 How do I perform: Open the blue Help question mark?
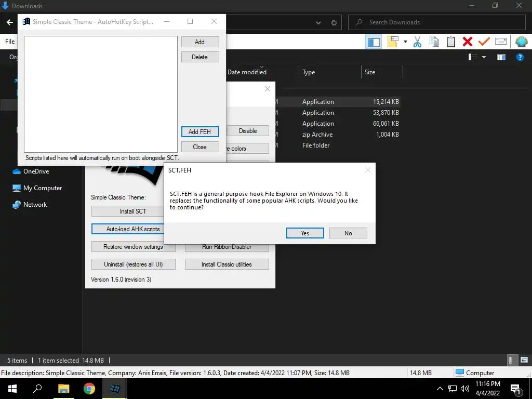coord(520,57)
